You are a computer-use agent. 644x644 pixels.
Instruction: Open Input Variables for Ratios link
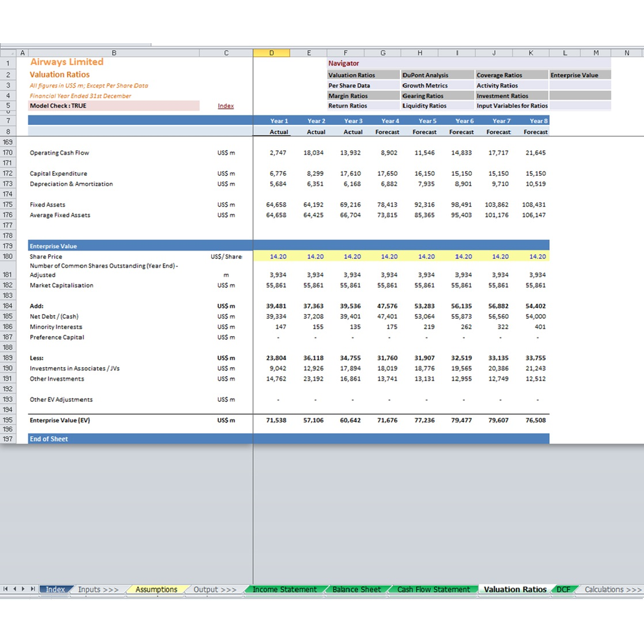click(x=512, y=106)
